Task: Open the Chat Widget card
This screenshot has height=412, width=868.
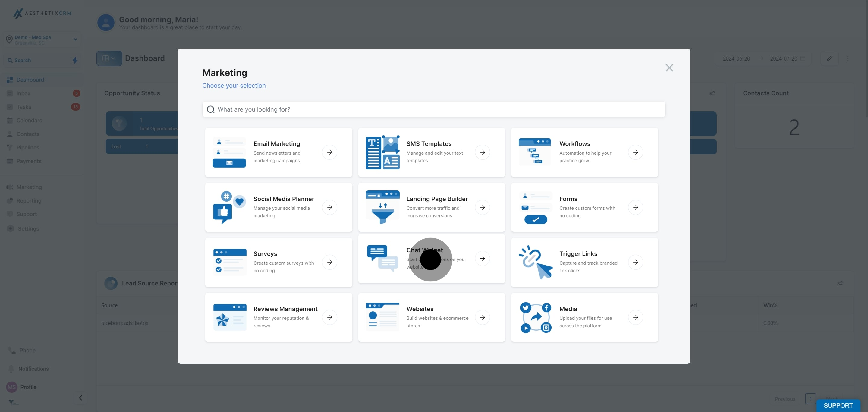Action: tap(431, 259)
